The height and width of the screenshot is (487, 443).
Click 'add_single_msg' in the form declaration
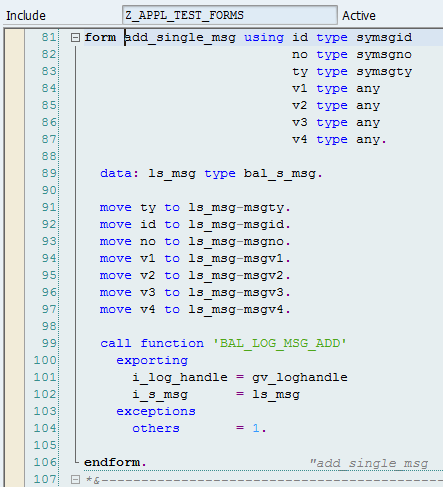[180, 37]
